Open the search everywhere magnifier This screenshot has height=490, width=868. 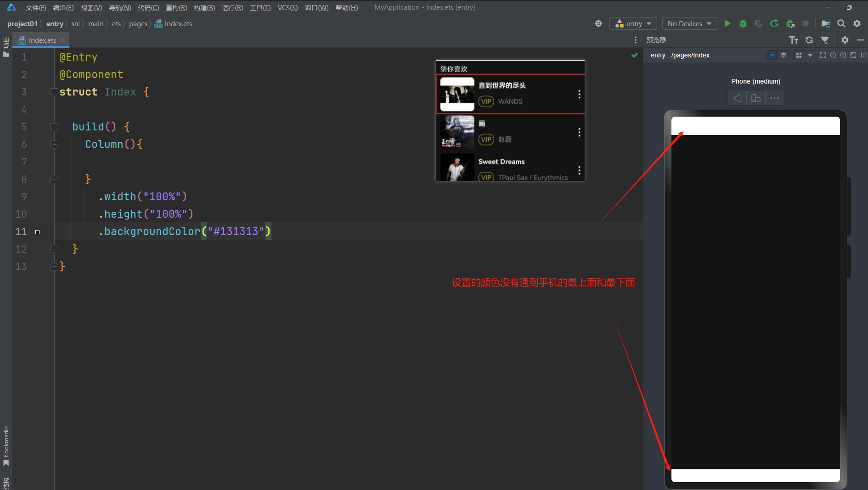pyautogui.click(x=841, y=23)
